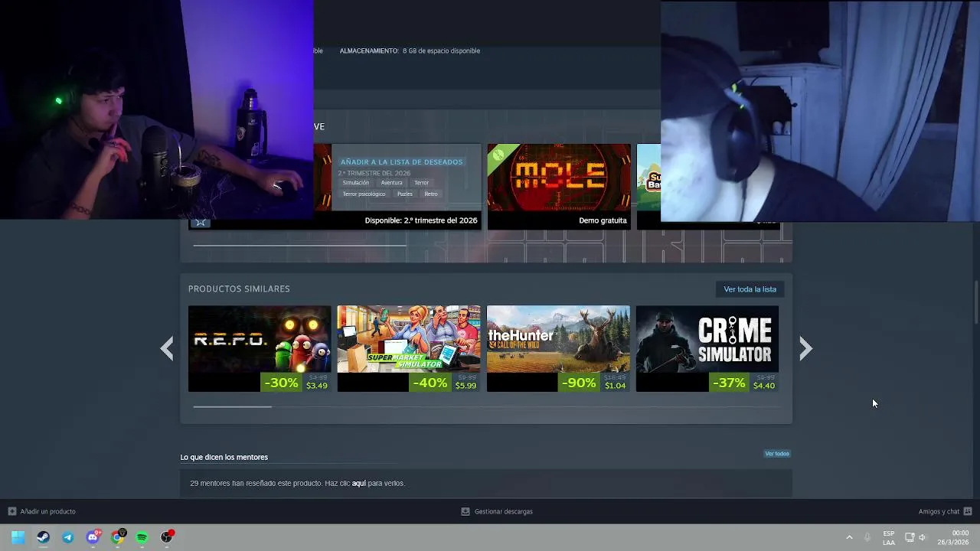
Task: Click the plus icon beside Añadir un producto
Action: click(x=12, y=511)
